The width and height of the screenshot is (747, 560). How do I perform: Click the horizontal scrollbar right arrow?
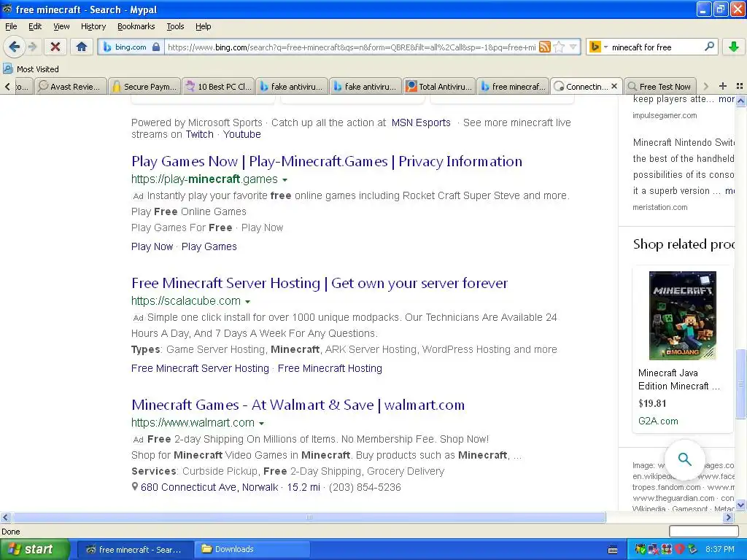[728, 517]
